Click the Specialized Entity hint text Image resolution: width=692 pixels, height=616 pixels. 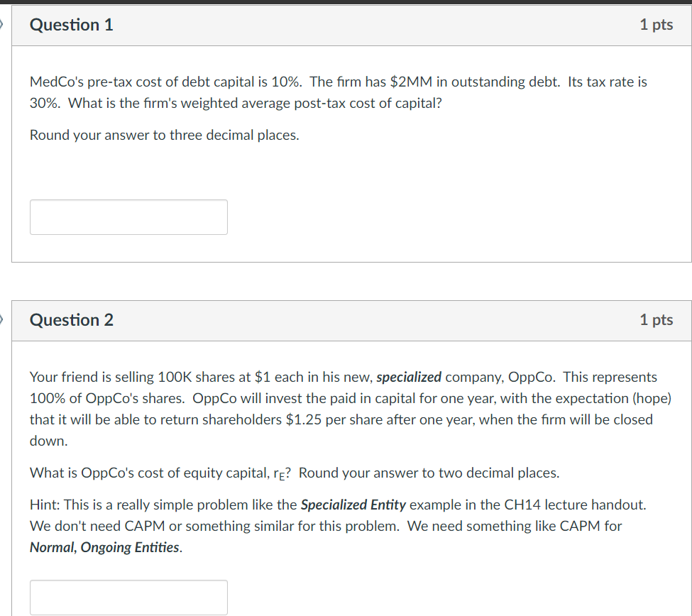click(x=353, y=505)
